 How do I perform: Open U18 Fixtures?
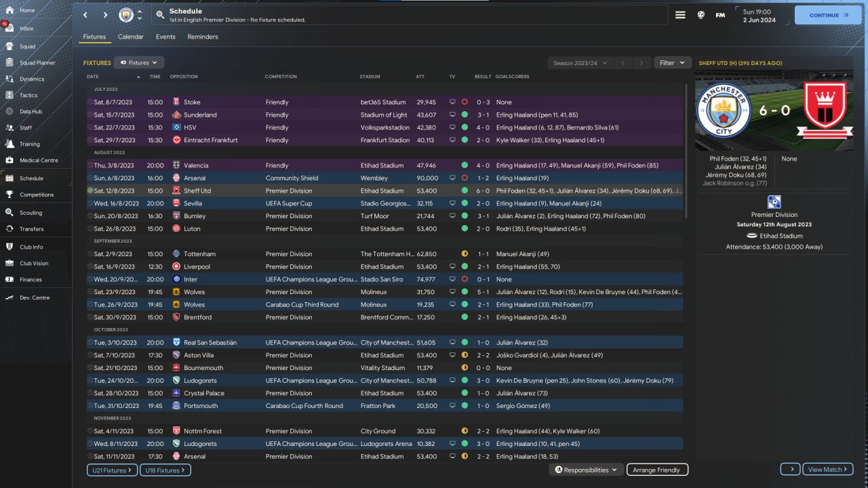(x=165, y=470)
